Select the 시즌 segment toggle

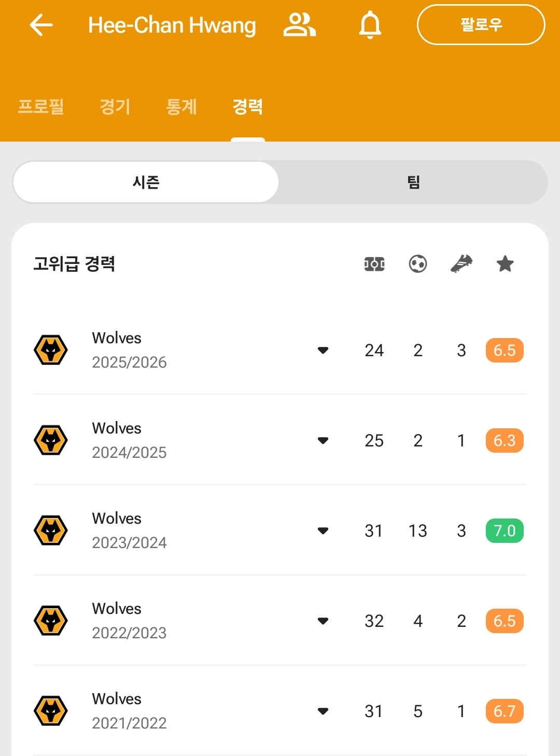coord(146,182)
